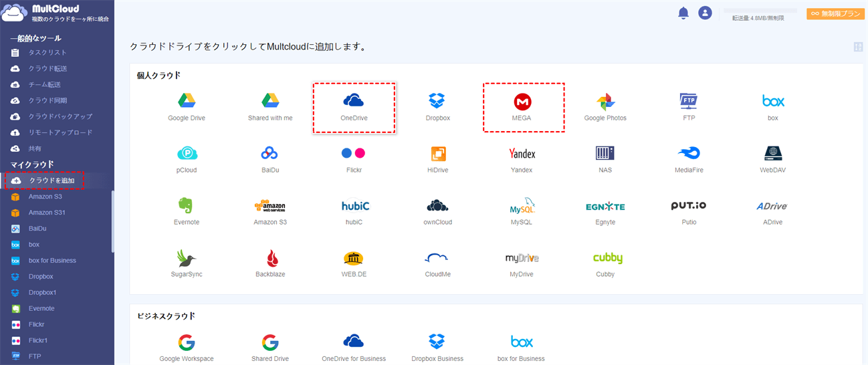This screenshot has height=365, width=868.
Task: Open the user account avatar menu
Action: tap(705, 13)
